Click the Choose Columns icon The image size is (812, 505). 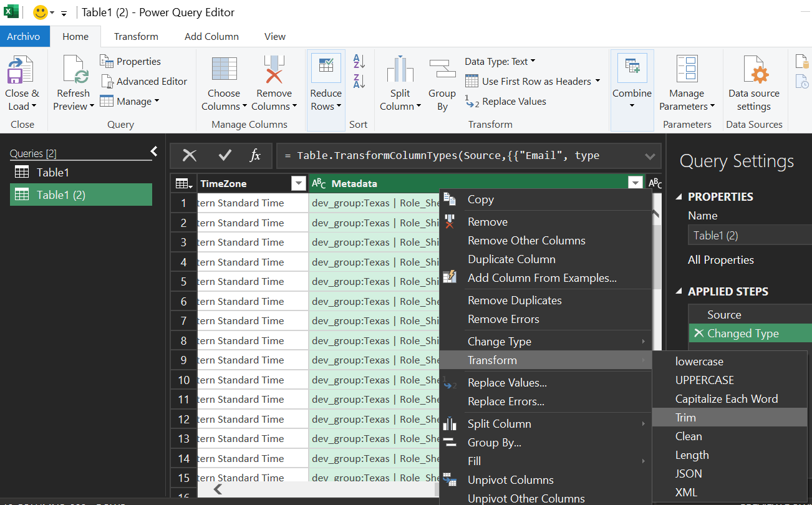224,70
